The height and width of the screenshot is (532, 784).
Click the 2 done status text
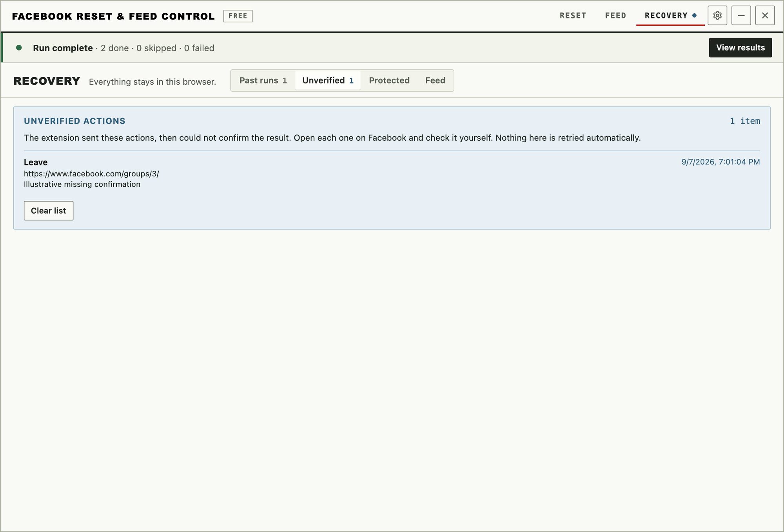[x=114, y=48]
